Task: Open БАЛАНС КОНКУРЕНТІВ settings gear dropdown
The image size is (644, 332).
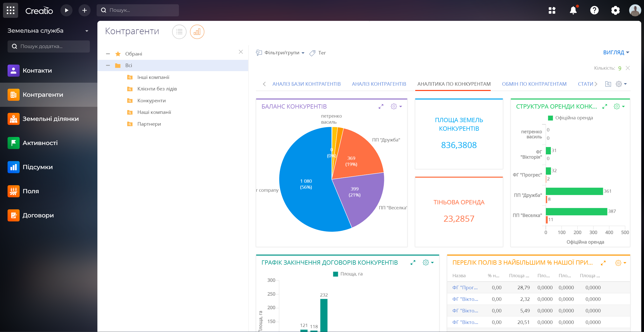Action: (x=396, y=107)
